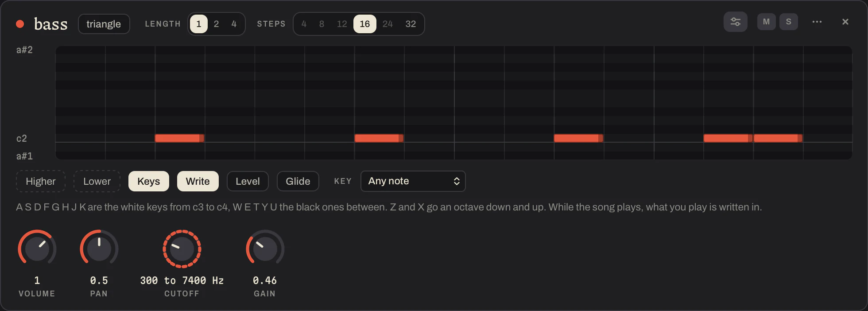Viewport: 868px width, 311px height.
Task: Choose 8 steps
Action: point(322,24)
